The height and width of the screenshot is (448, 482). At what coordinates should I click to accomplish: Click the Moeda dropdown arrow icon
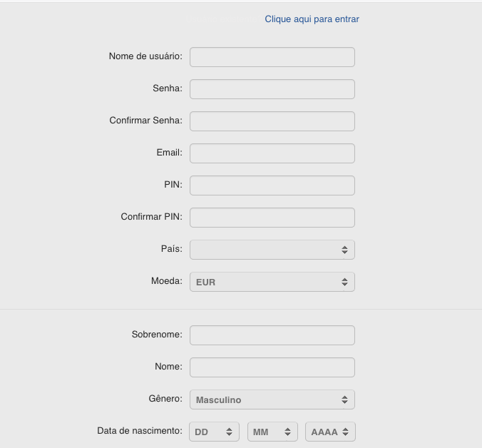tap(344, 282)
